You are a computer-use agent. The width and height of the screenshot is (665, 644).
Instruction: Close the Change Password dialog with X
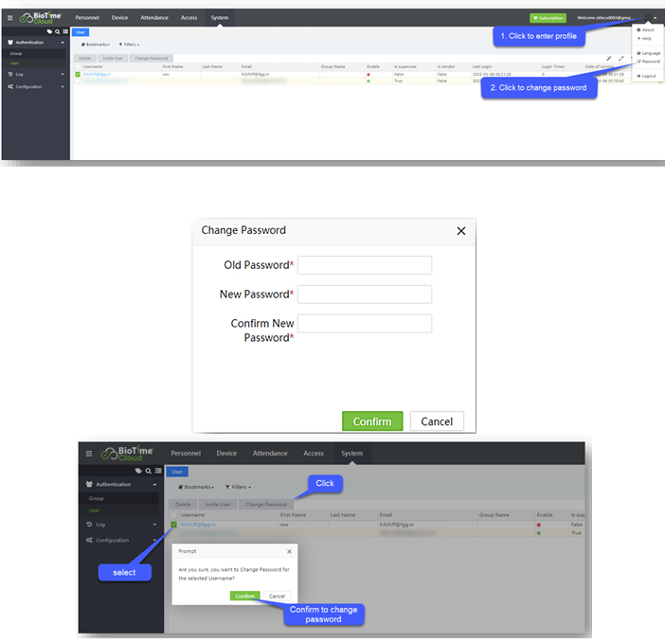[461, 231]
